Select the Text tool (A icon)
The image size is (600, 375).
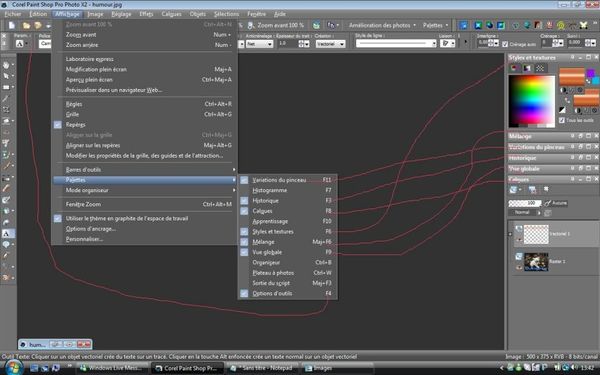point(7,233)
